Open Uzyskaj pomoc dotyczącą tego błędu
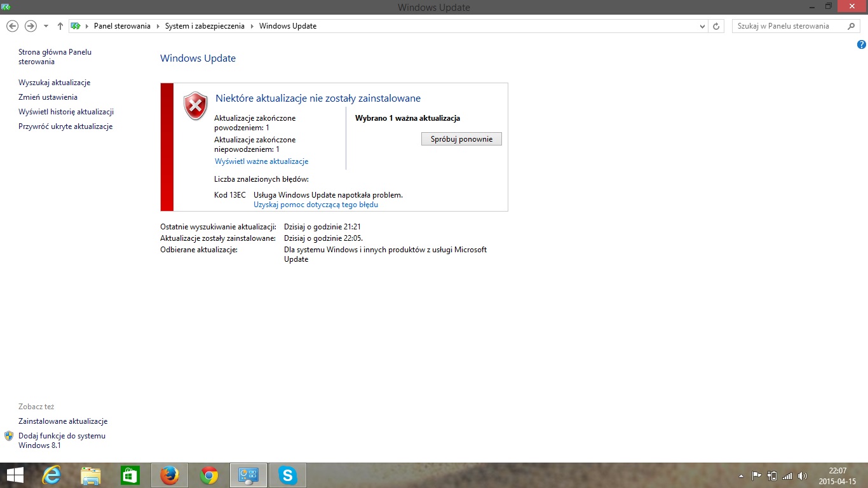The height and width of the screenshot is (488, 868). 316,205
